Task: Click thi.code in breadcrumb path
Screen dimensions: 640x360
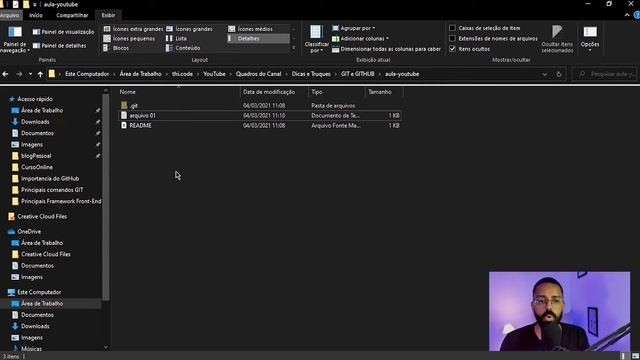Action: (x=182, y=74)
